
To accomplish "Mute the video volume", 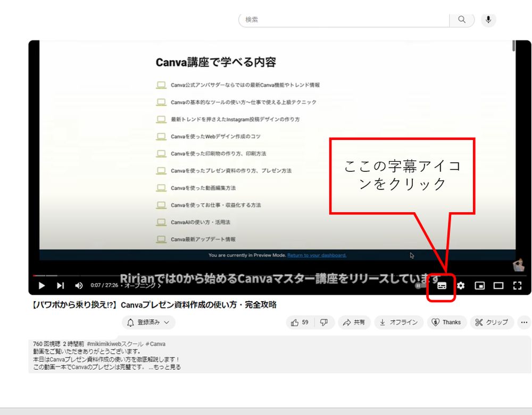I will coord(78,286).
